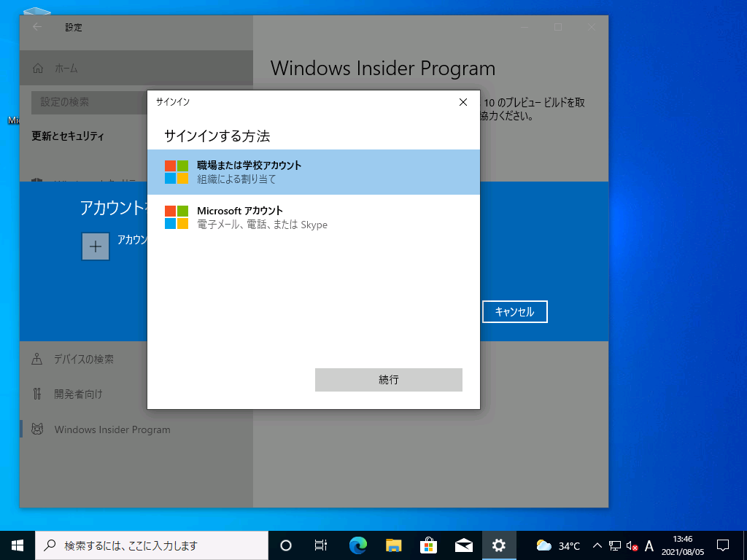Close the Settings window
747x560 pixels.
click(591, 27)
